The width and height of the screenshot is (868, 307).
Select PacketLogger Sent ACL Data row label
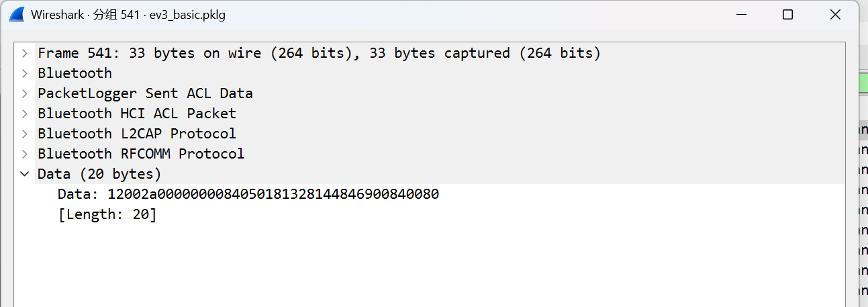(145, 93)
